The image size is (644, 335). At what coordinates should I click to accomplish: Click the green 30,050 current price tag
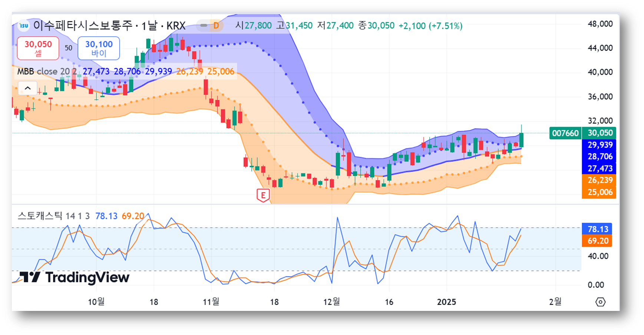point(599,133)
